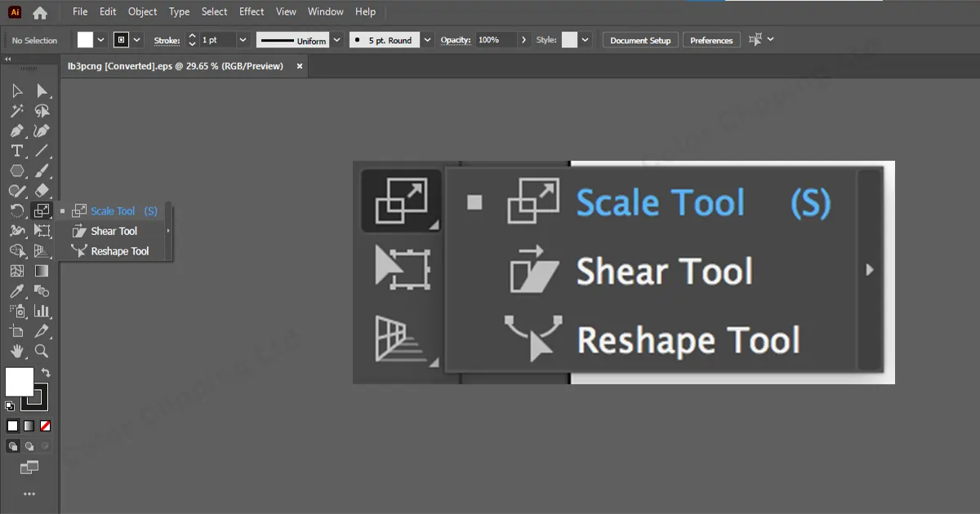Click the Preferences button
This screenshot has height=514, width=980.
(711, 40)
